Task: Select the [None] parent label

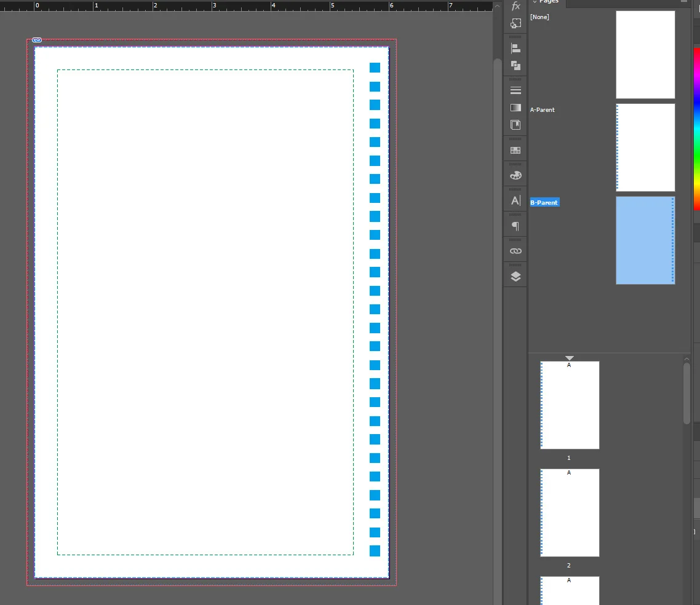Action: coord(539,17)
